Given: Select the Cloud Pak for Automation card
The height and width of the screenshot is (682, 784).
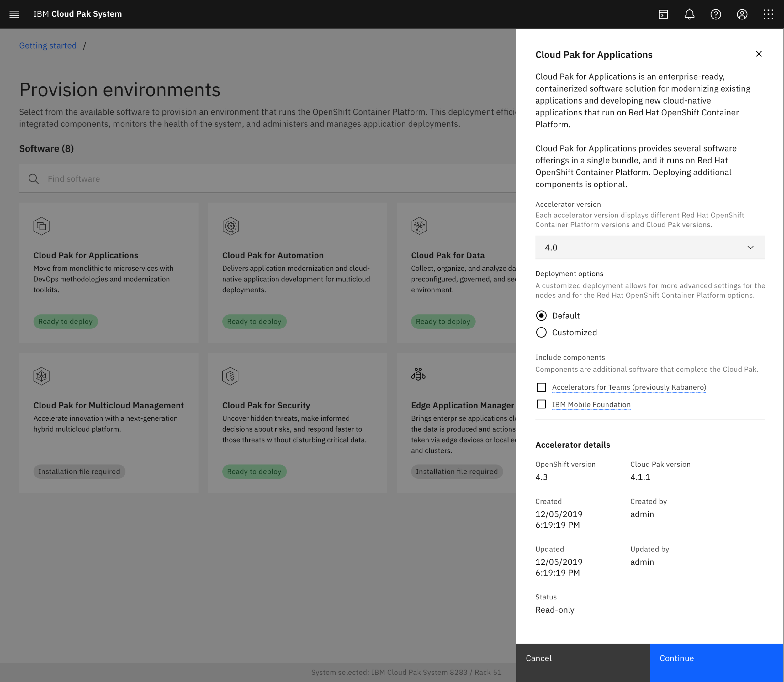Looking at the screenshot, I should [x=297, y=273].
